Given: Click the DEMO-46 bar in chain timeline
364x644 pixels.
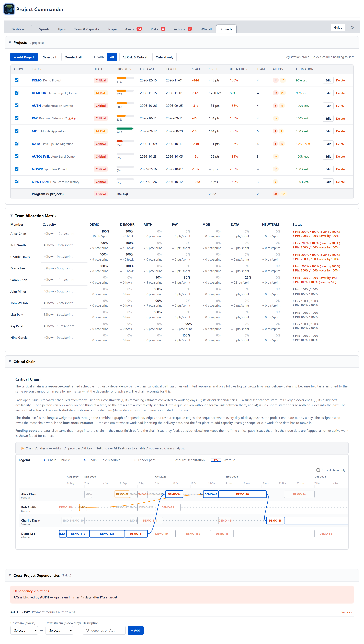Looking at the screenshot, I should [242, 494].
